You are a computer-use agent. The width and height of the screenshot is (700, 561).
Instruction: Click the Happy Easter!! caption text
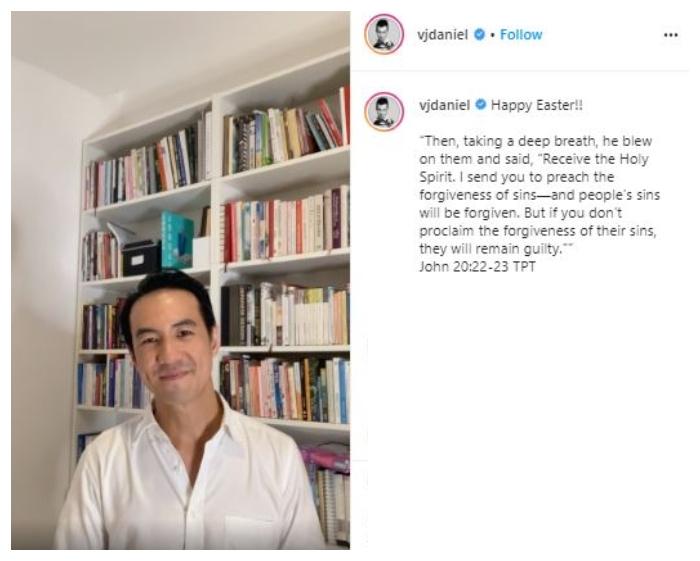537,105
